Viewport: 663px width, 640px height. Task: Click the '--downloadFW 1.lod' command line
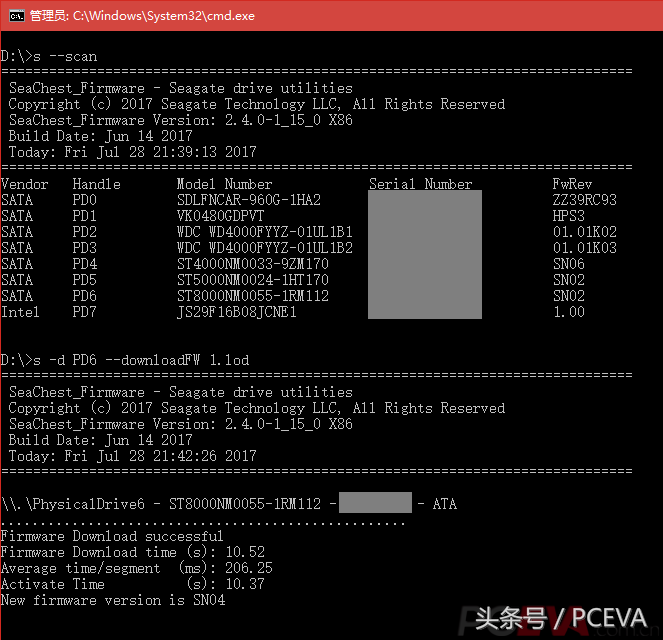(x=125, y=360)
